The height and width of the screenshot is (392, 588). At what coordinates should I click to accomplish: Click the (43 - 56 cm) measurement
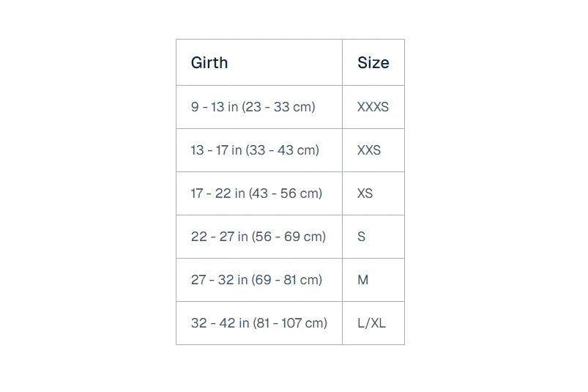click(286, 193)
